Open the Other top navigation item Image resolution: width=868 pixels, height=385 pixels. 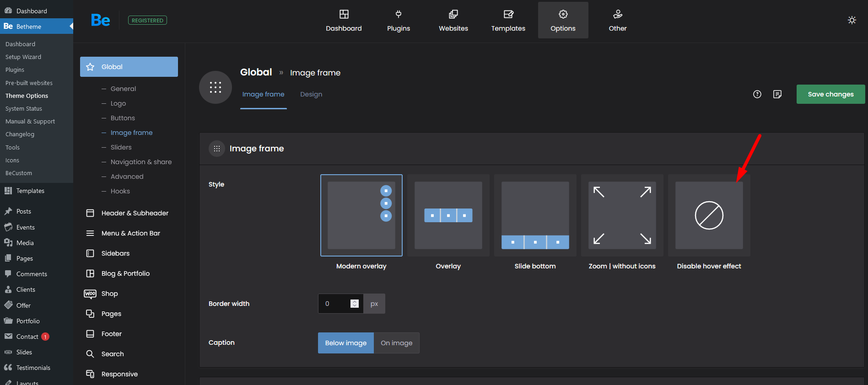point(618,21)
